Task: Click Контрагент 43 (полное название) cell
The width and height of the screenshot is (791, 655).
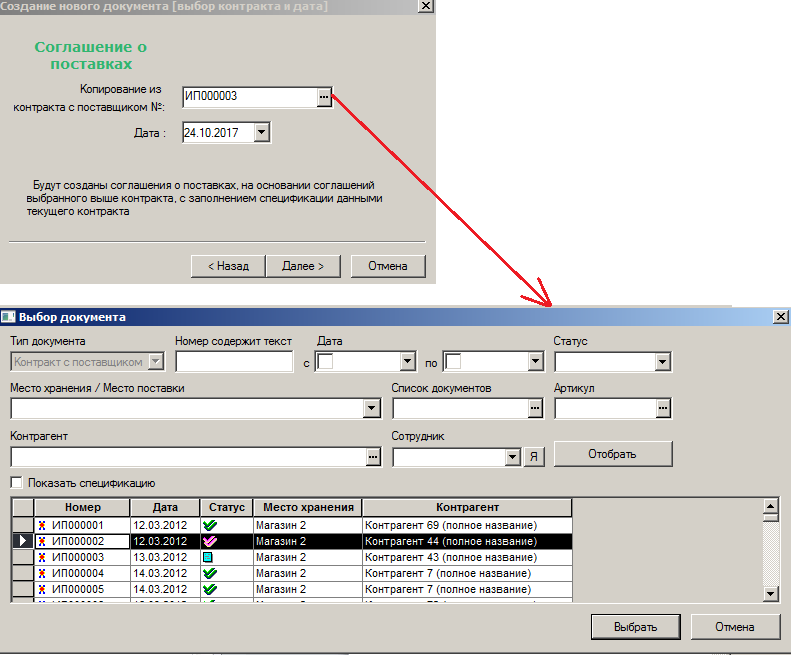Action: pyautogui.click(x=467, y=558)
